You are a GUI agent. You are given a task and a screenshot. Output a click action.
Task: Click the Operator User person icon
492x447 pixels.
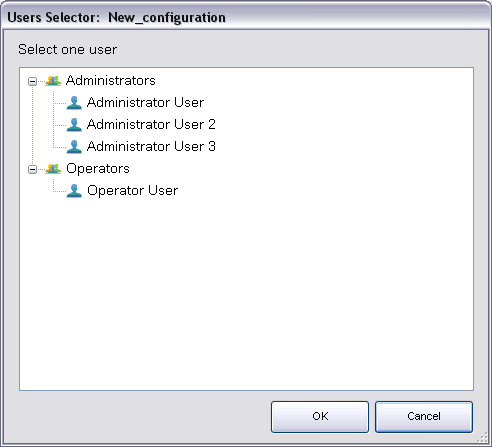pyautogui.click(x=74, y=191)
